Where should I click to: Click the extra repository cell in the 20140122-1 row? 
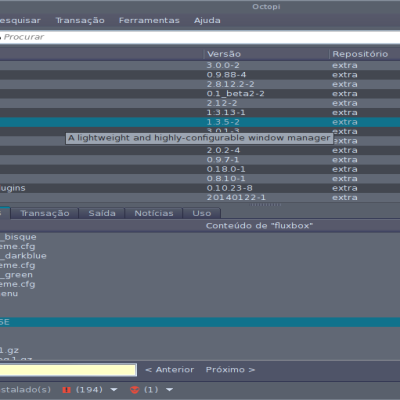[345, 197]
